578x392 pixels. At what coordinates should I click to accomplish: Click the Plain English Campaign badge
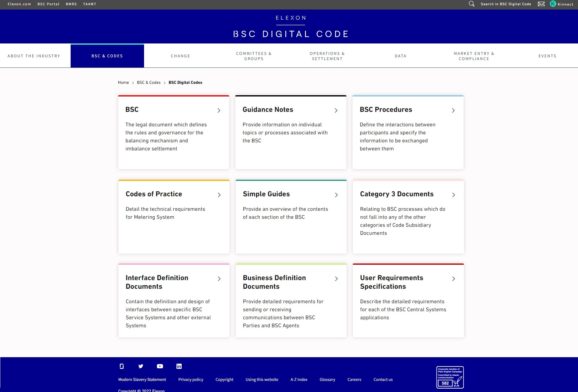pyautogui.click(x=449, y=377)
